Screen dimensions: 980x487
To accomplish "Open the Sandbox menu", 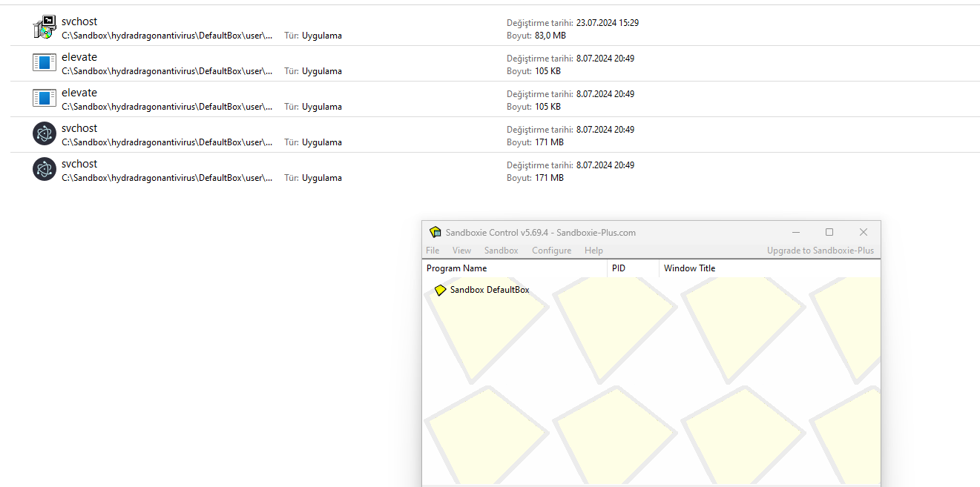I will click(501, 251).
